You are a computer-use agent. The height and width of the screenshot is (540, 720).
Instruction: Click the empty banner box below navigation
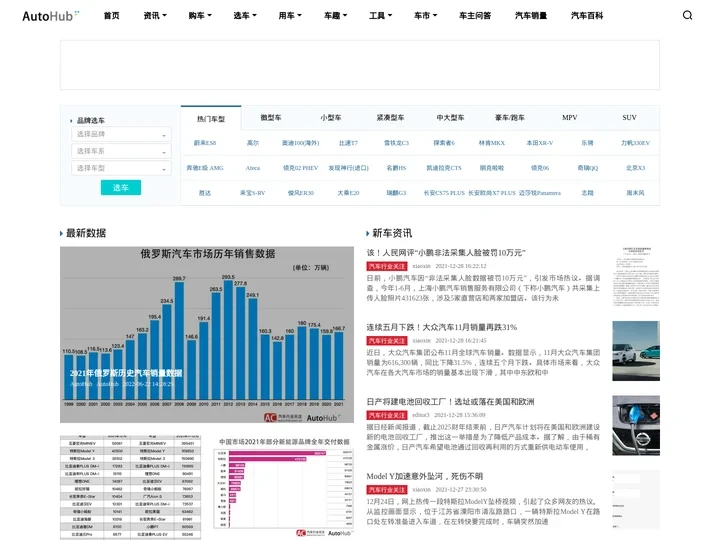(360, 65)
